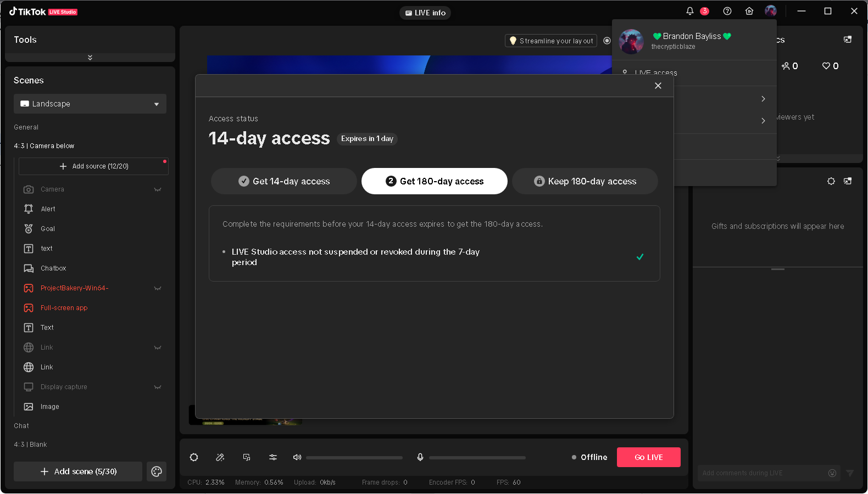Click the Go LIVE button
The width and height of the screenshot is (868, 494).
pyautogui.click(x=649, y=457)
